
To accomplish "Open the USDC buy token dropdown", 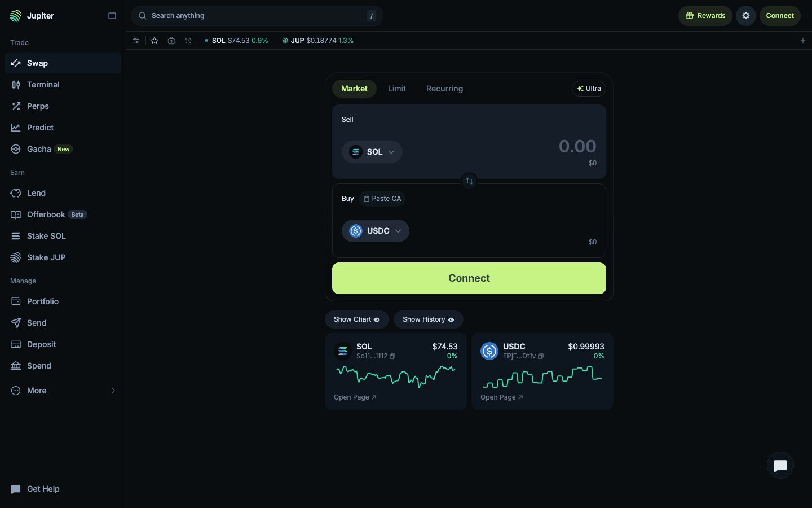I will pos(376,231).
